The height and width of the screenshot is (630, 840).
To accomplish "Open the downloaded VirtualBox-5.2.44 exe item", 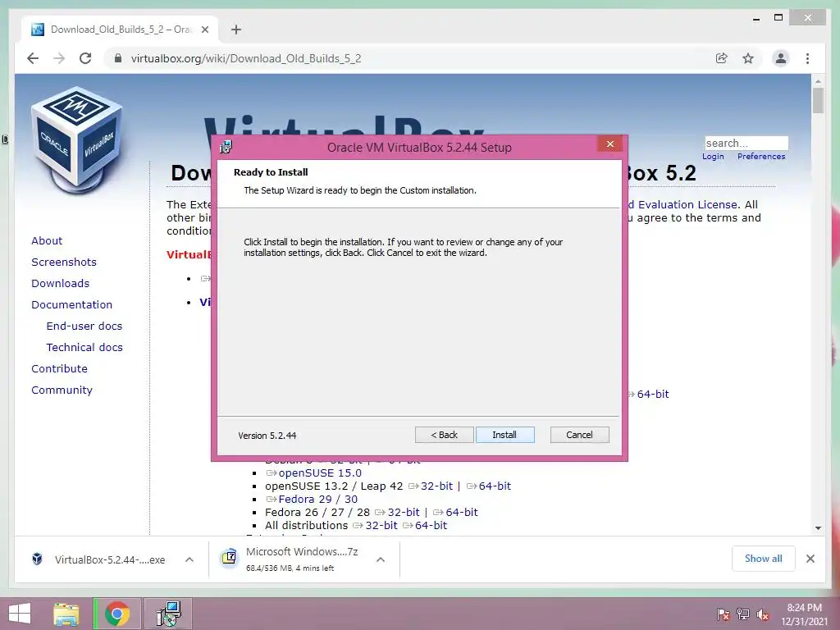I will 110,559.
